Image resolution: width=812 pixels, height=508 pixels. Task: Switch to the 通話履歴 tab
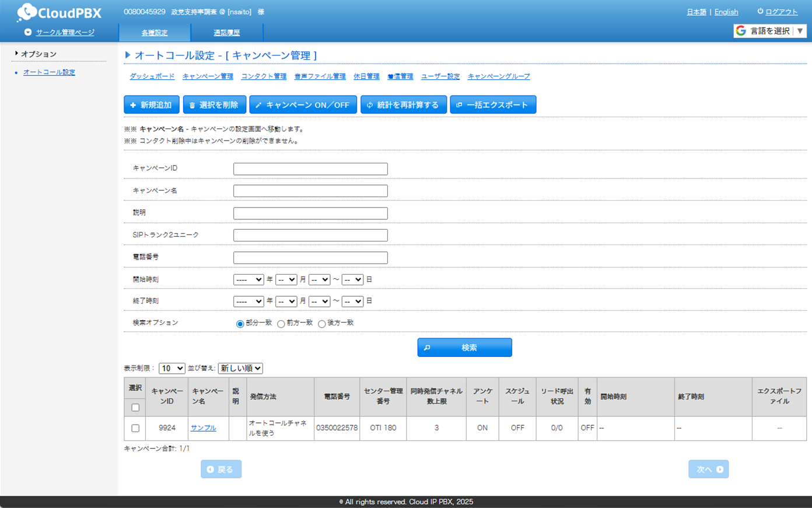pos(226,33)
